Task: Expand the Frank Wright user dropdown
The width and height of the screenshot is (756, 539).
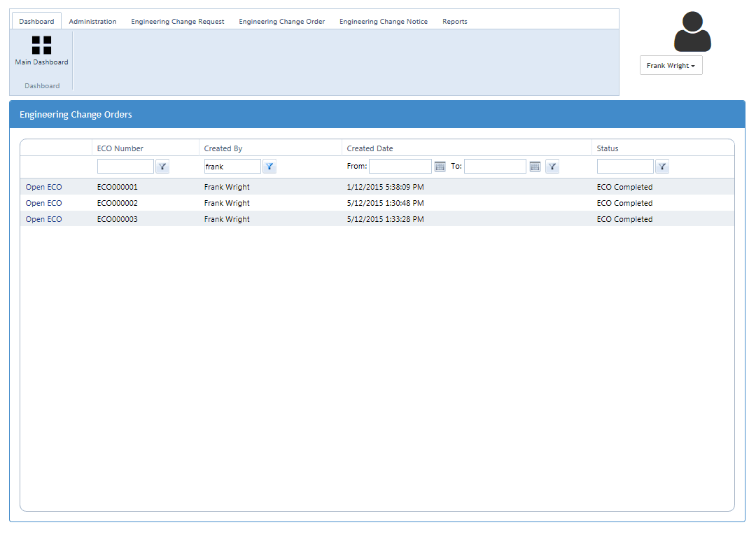Action: pos(671,65)
